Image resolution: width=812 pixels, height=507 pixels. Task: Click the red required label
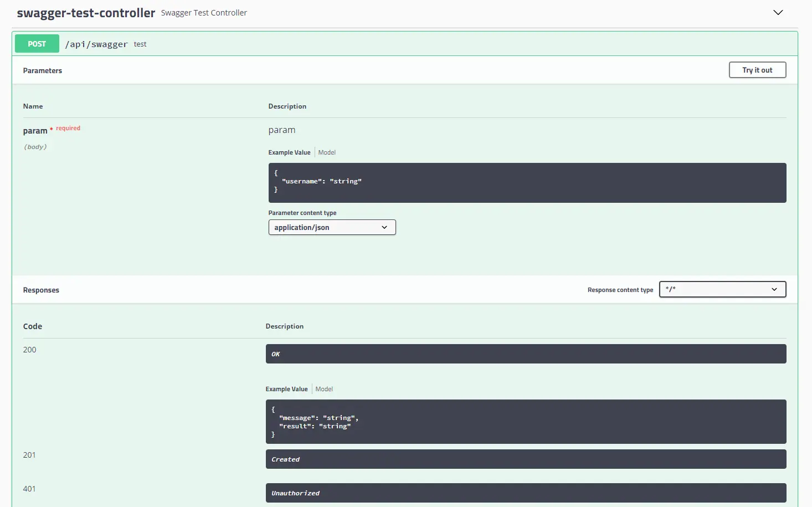tap(68, 128)
